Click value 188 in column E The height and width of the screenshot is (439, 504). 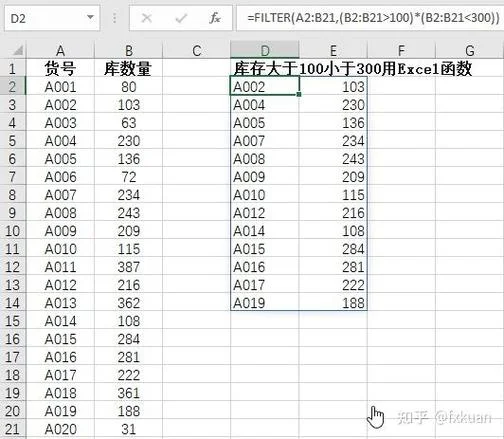coord(333,303)
